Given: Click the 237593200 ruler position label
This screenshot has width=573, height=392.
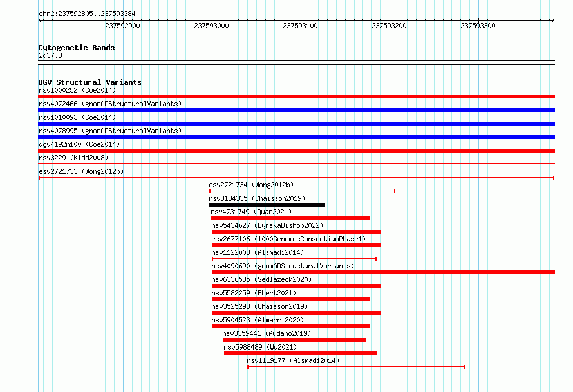Looking at the screenshot, I should 389,26.
